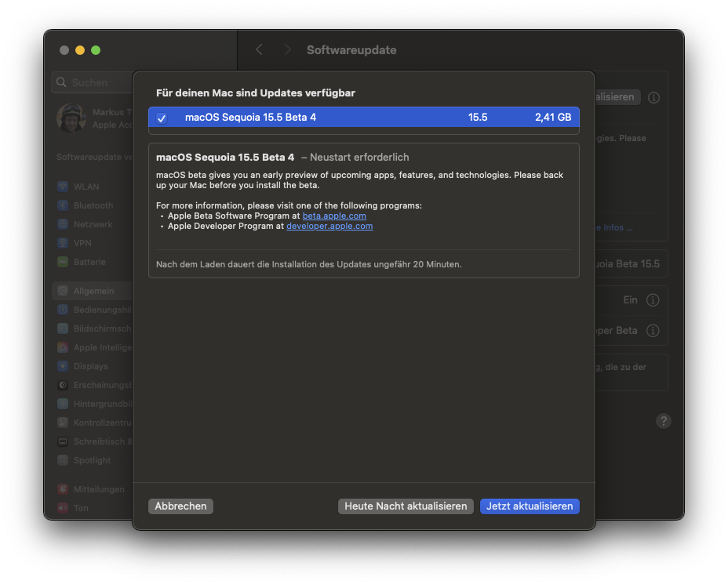Click the yellow minimize window button
728x588 pixels.
(x=80, y=50)
